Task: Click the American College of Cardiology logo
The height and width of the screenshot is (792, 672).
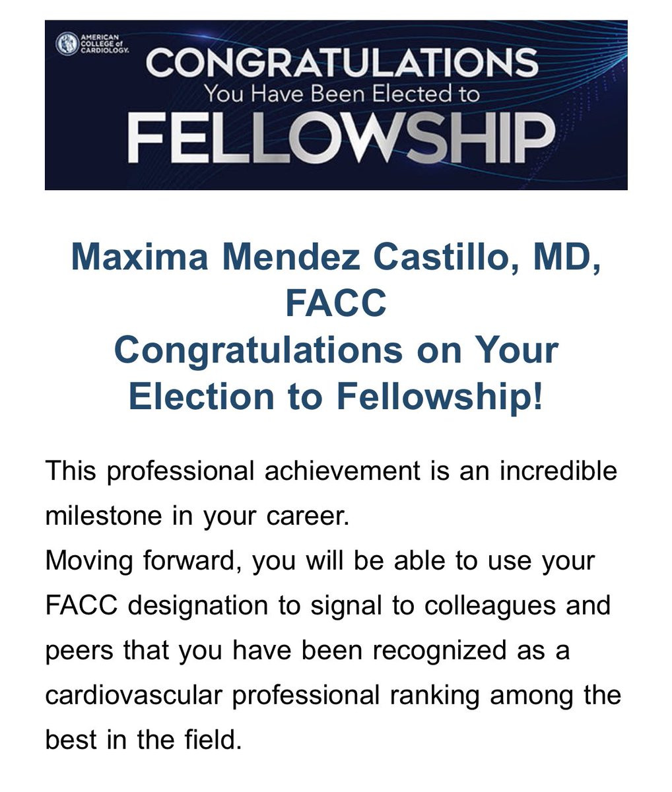Action: click(92, 44)
